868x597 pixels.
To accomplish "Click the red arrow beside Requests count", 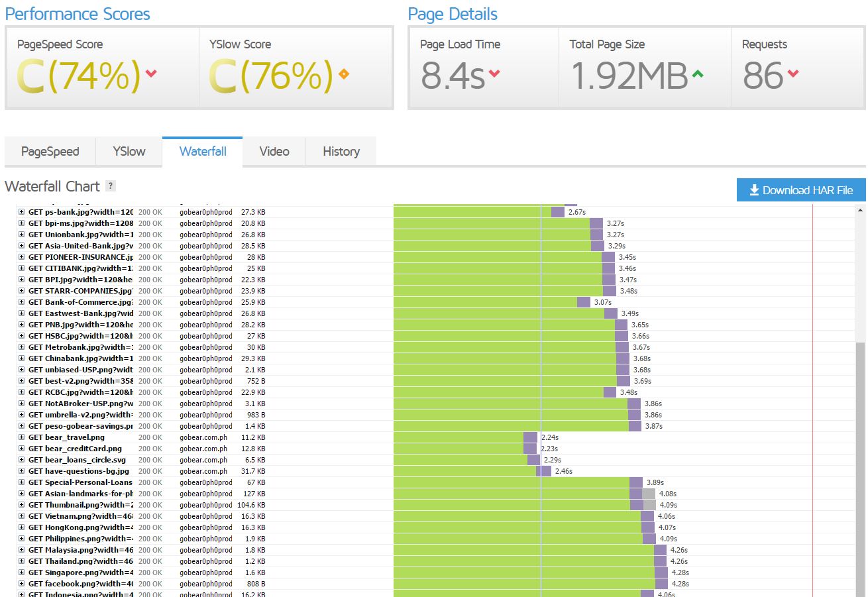I will click(793, 74).
